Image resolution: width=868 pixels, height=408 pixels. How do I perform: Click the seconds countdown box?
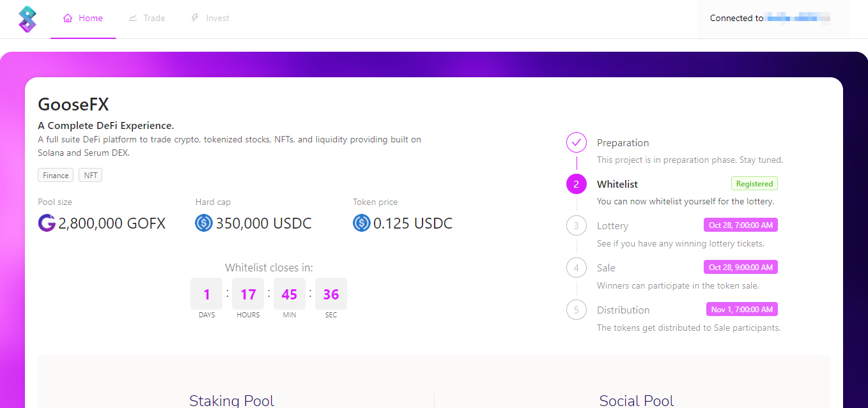331,294
